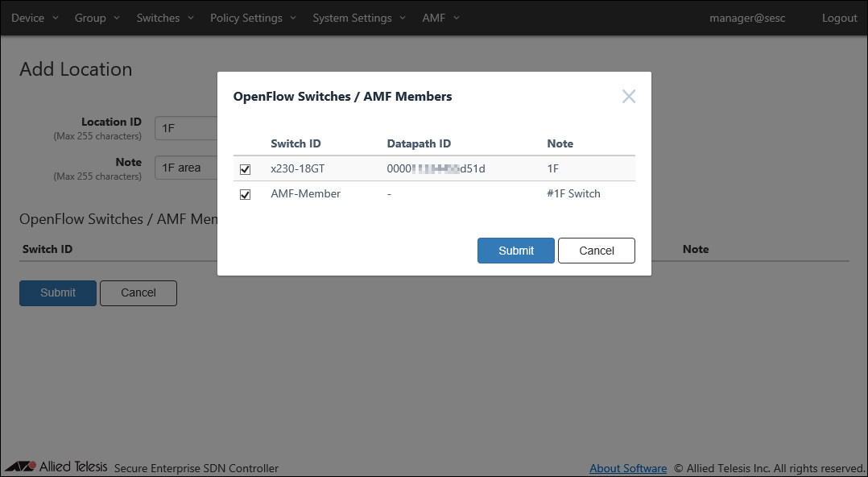Close the OpenFlow Switches dialog with X

[628, 97]
